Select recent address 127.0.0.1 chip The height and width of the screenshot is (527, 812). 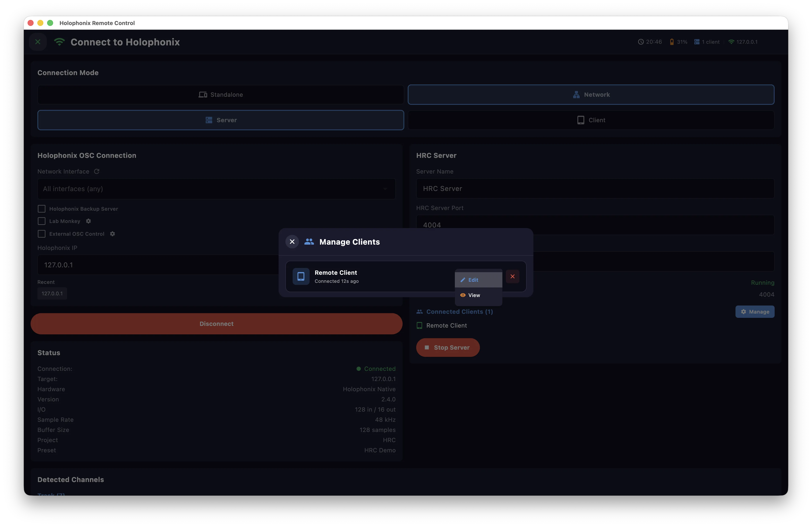pos(52,293)
